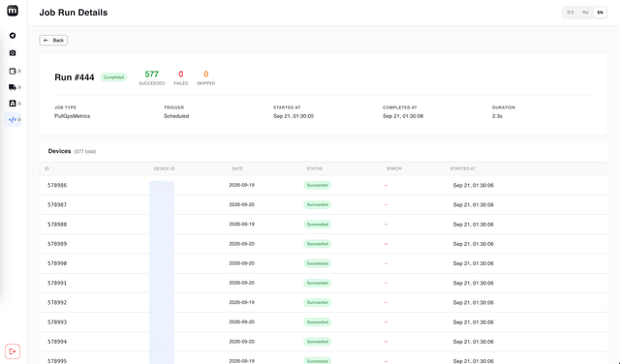Image resolution: width=620 pixels, height=364 pixels.
Task: Switch language to RU
Action: coord(585,13)
